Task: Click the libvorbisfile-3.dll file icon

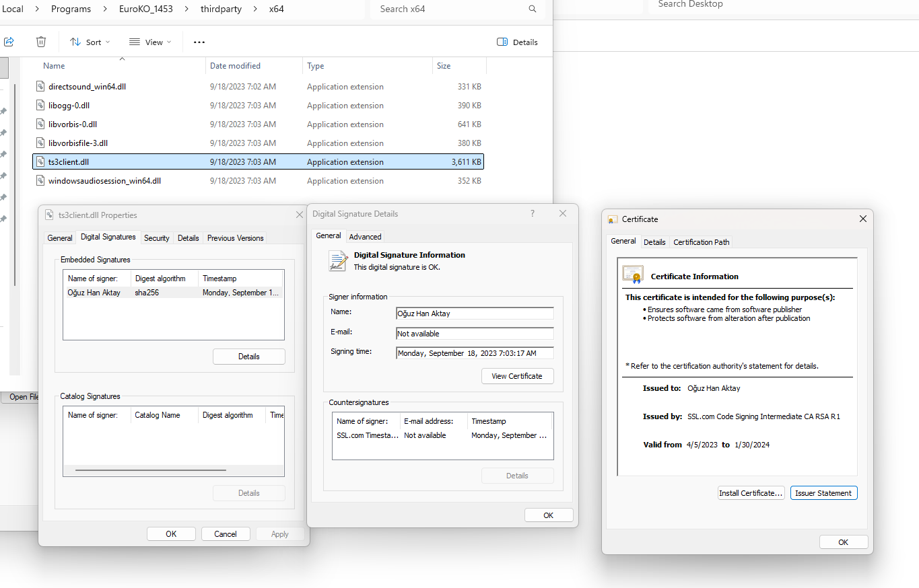Action: 40,143
